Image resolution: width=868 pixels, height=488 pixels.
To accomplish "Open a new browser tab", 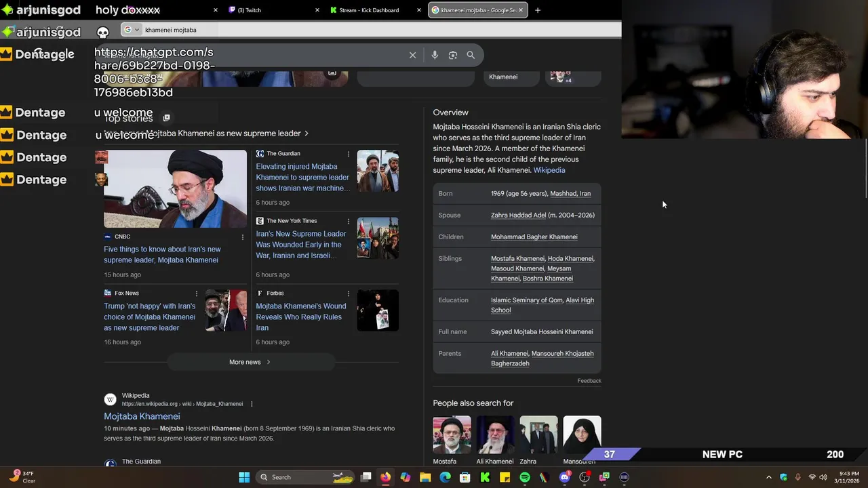I will tap(538, 10).
